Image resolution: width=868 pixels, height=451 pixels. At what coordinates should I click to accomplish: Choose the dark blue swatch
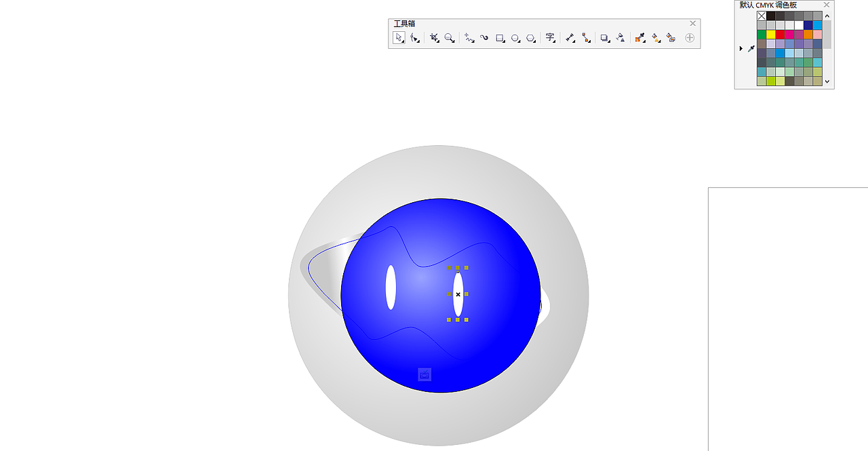point(808,25)
